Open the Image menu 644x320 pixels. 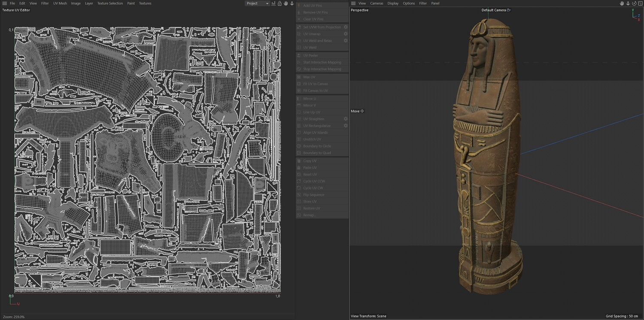click(x=76, y=3)
